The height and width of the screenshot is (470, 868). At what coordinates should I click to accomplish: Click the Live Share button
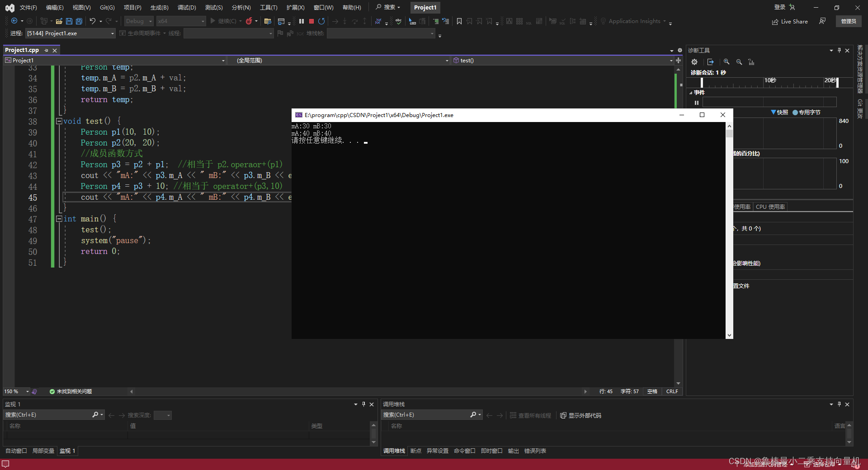[x=790, y=21]
